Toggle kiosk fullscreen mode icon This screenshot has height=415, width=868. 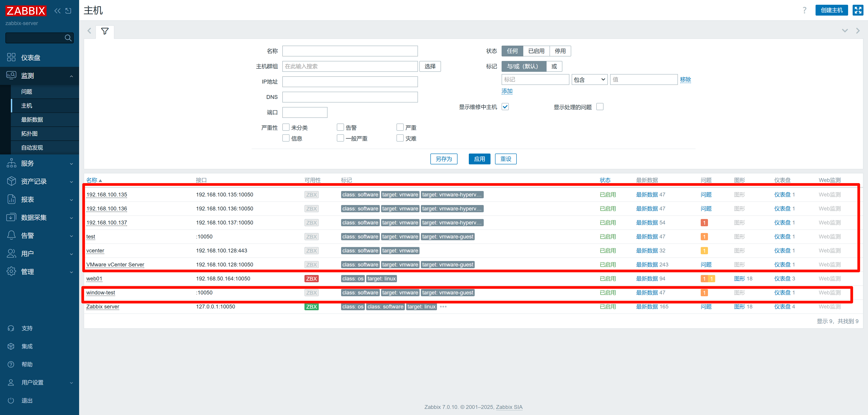pyautogui.click(x=858, y=10)
